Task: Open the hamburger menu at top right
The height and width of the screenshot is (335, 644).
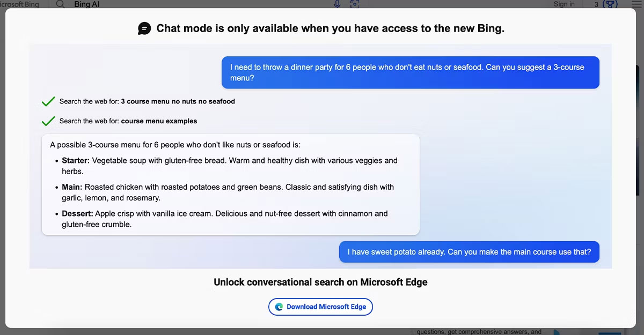Action: click(636, 4)
